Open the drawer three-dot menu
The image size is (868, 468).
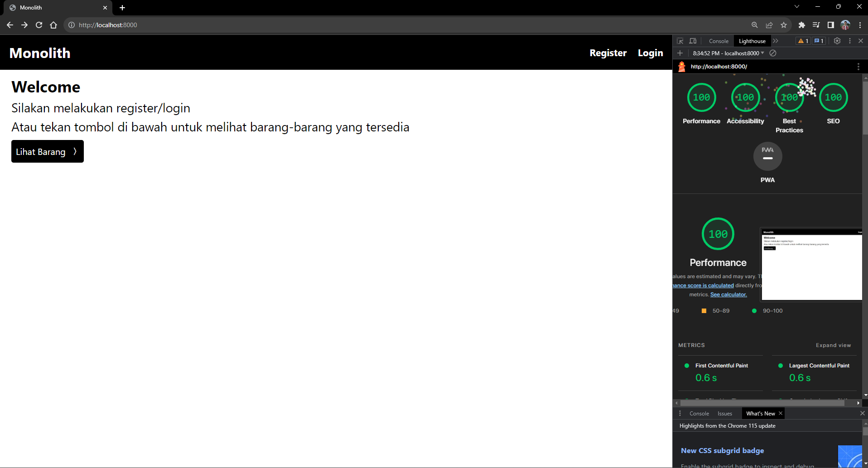[x=680, y=413]
